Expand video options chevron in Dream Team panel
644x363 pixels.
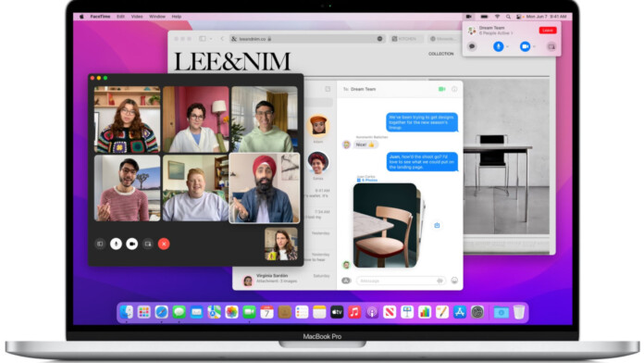click(534, 47)
